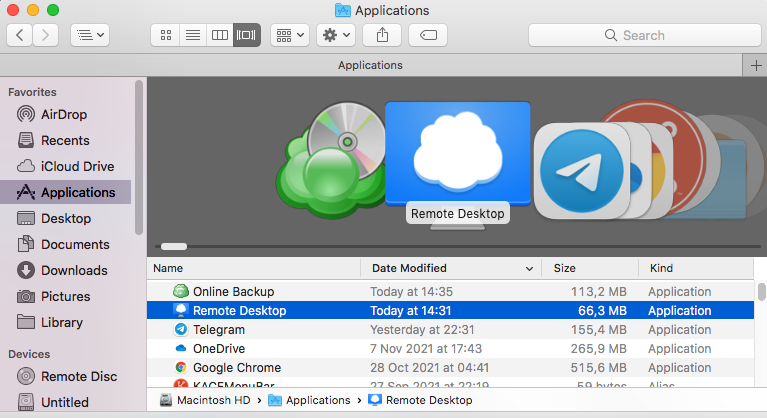This screenshot has width=767, height=418.
Task: Go forward using the forward arrow
Action: tap(45, 35)
